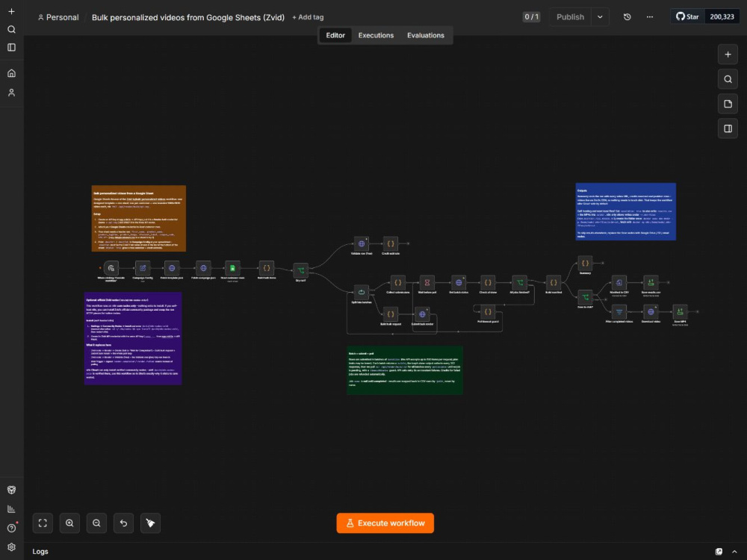Open the workflow three-dot options menu

649,17
